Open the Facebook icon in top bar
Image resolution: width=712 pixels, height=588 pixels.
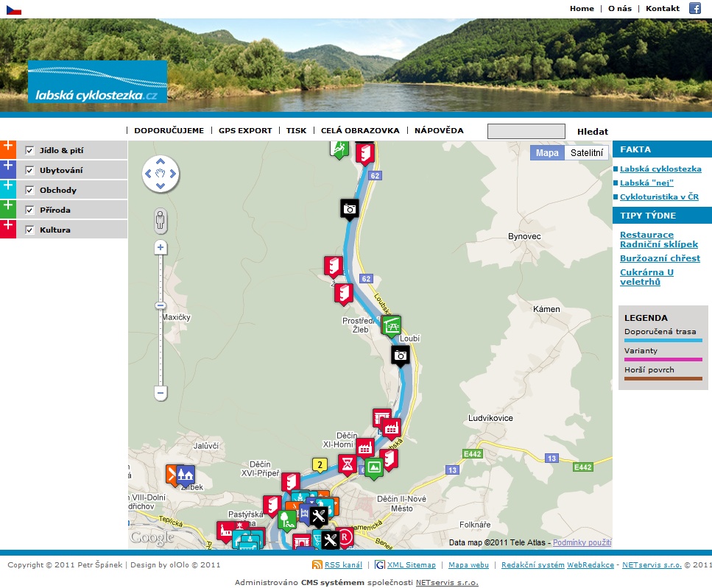click(694, 8)
